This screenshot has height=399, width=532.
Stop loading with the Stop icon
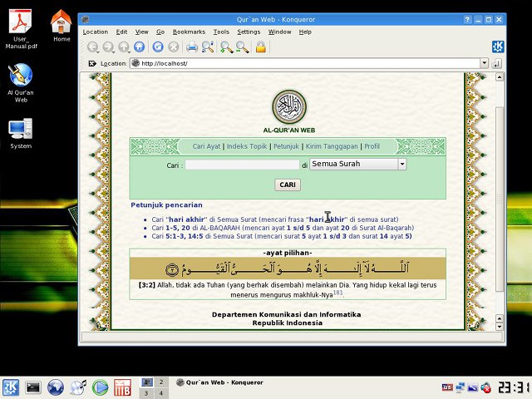pyautogui.click(x=174, y=47)
